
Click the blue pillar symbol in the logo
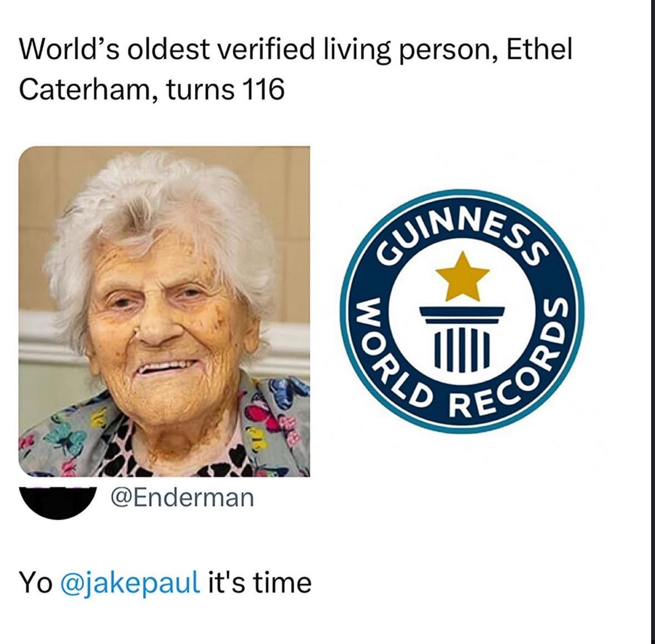point(462,339)
